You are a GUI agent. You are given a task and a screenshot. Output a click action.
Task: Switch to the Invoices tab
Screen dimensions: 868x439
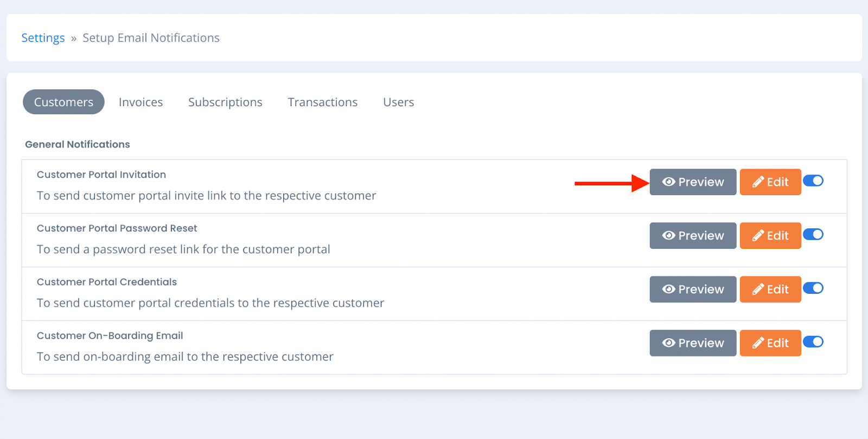(141, 102)
